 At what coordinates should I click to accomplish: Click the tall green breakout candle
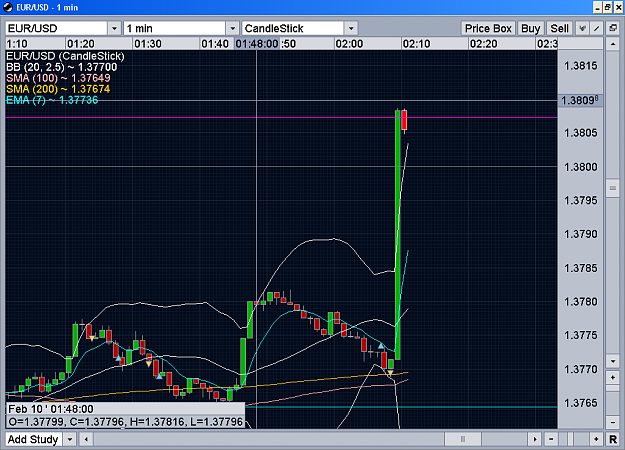click(397, 234)
